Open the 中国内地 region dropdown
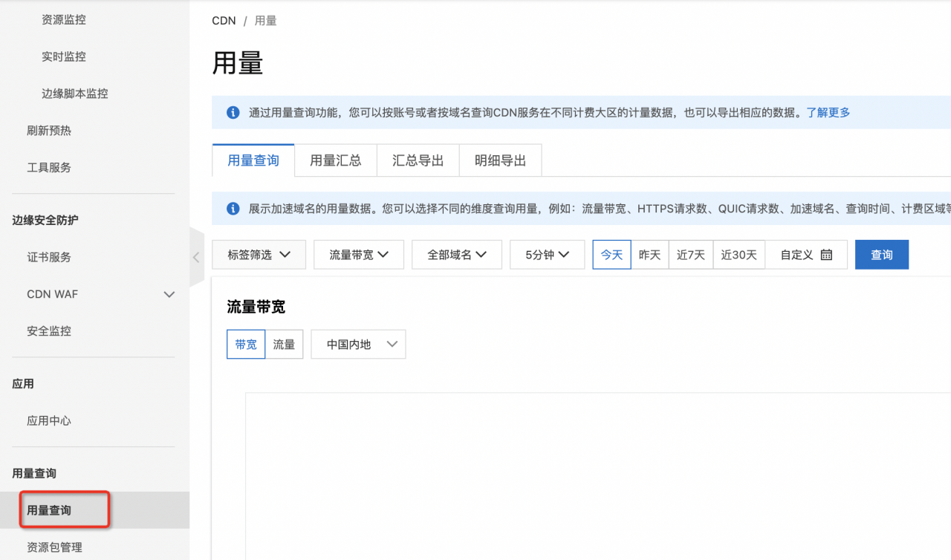This screenshot has width=951, height=560. tap(358, 344)
